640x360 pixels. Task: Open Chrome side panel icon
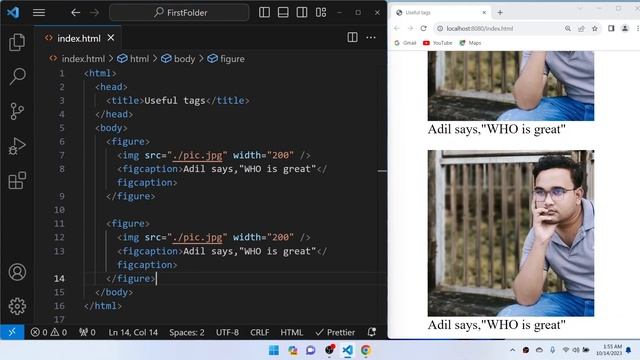click(x=611, y=28)
